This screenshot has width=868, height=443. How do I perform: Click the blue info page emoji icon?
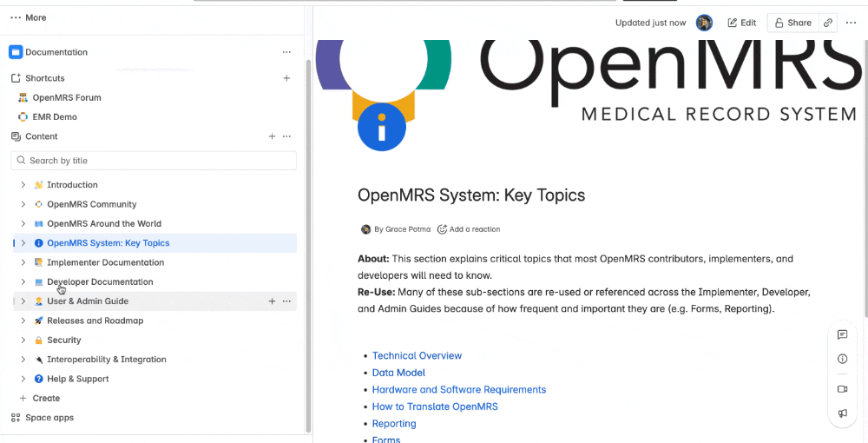pyautogui.click(x=382, y=126)
